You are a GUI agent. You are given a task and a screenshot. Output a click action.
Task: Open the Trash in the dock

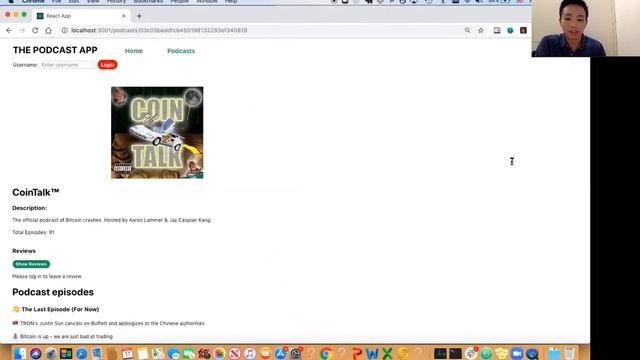[570, 353]
